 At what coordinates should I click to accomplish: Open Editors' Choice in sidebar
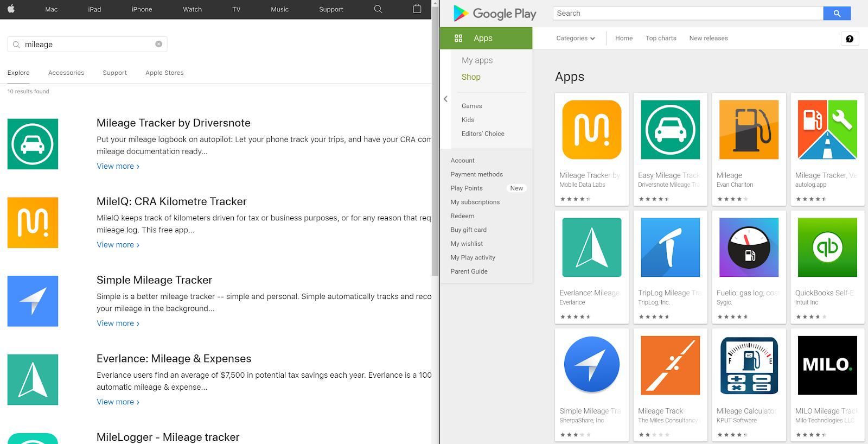(x=483, y=134)
